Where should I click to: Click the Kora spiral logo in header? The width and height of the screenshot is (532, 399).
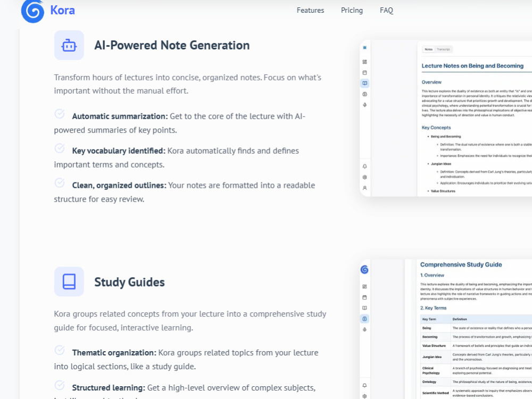click(x=32, y=11)
